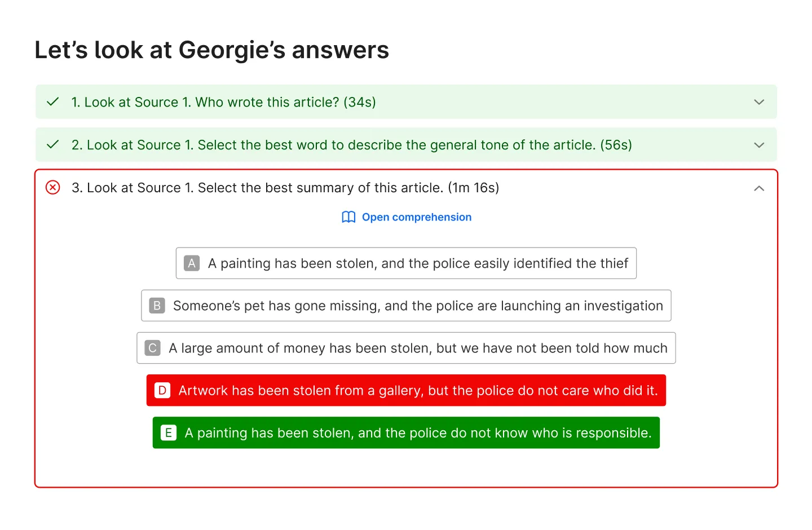Click the red incorrect answer about gallery artwork
812x530 pixels.
(406, 390)
